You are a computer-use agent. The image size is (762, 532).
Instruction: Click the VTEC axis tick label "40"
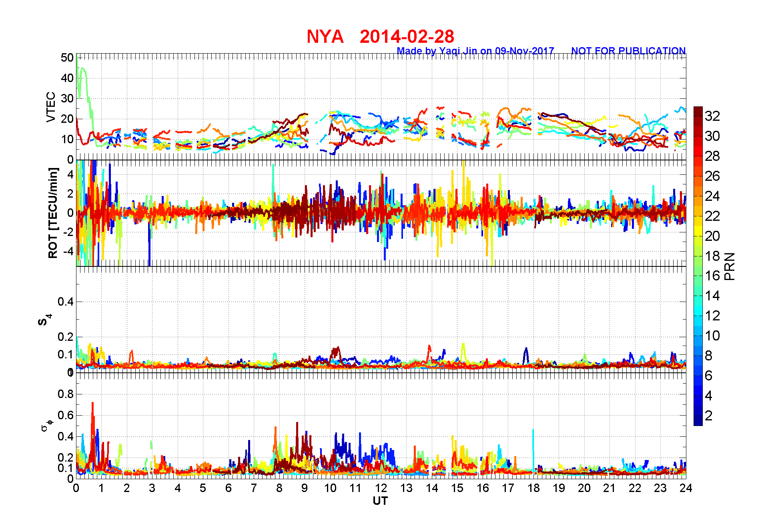(67, 78)
